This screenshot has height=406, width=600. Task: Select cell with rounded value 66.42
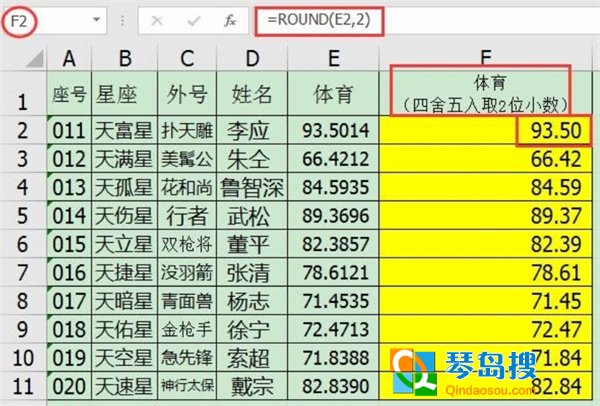pos(486,158)
